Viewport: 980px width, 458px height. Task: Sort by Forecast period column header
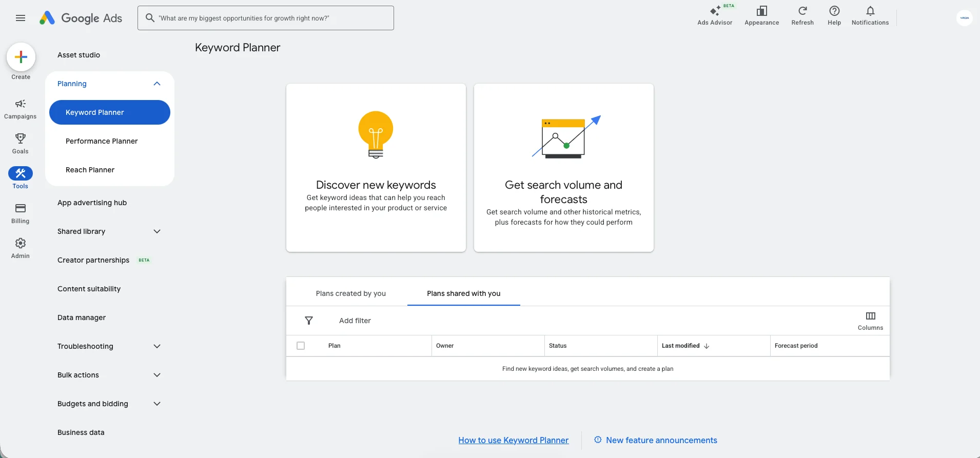click(796, 346)
